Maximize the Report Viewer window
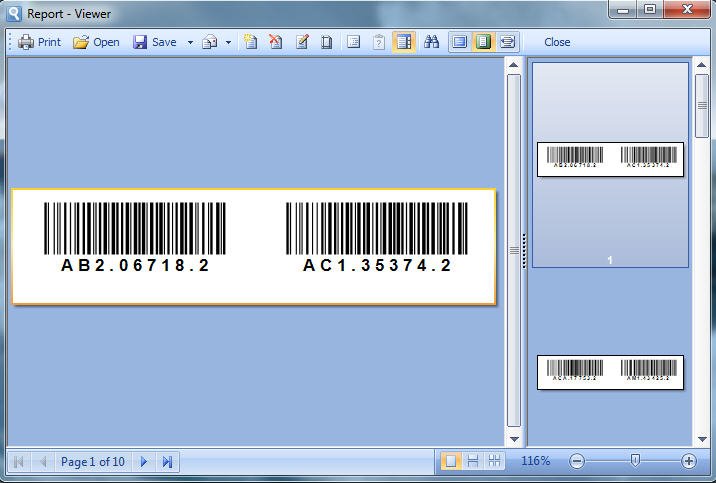 coord(650,9)
